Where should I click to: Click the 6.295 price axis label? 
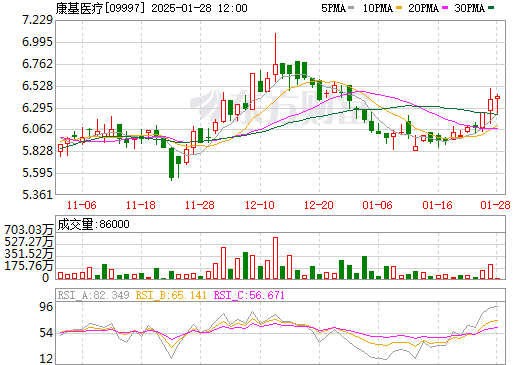[37, 108]
